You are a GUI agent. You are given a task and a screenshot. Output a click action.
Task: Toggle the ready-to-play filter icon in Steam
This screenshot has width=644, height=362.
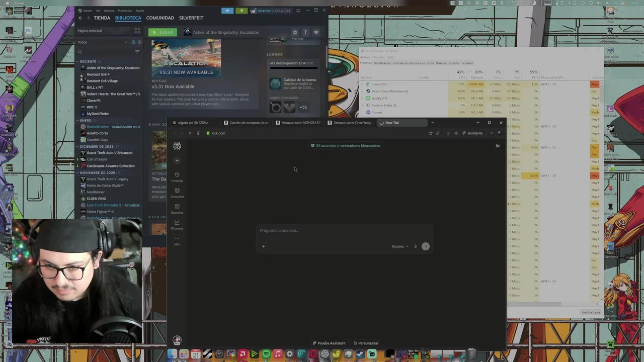coord(139,42)
